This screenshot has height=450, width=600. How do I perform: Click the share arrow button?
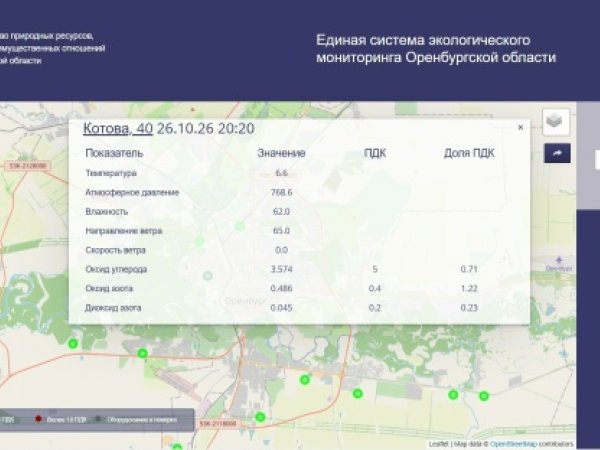click(x=557, y=153)
